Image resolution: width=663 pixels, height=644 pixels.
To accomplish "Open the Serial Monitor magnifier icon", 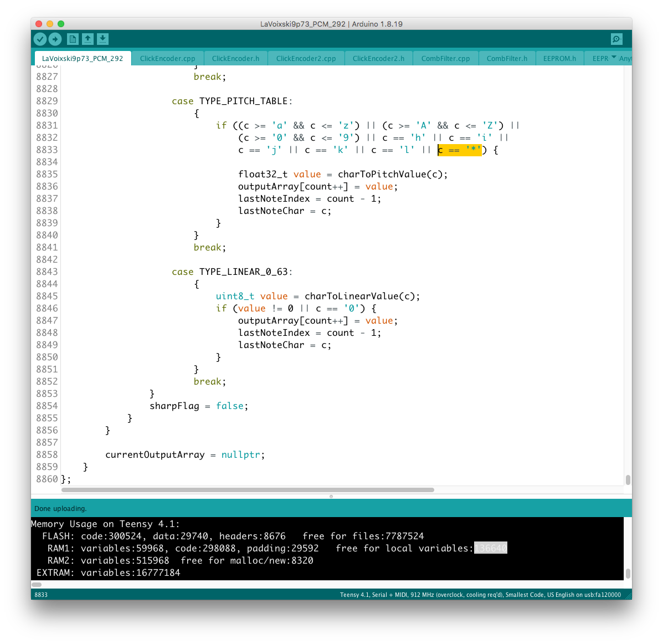I will point(616,39).
